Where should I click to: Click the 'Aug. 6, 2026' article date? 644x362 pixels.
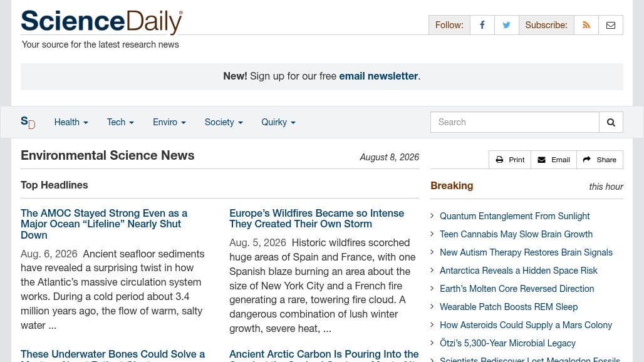pyautogui.click(x=49, y=254)
